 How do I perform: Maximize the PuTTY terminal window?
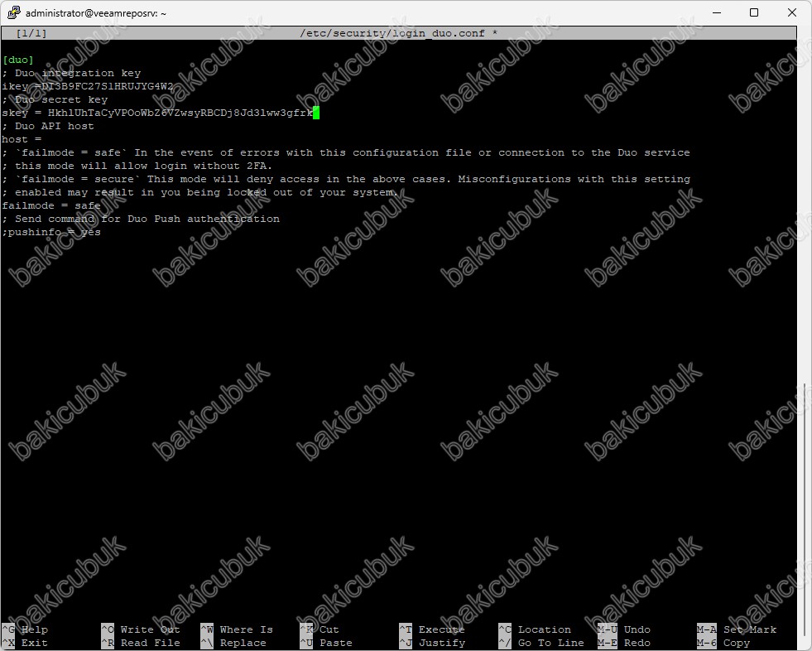click(754, 12)
